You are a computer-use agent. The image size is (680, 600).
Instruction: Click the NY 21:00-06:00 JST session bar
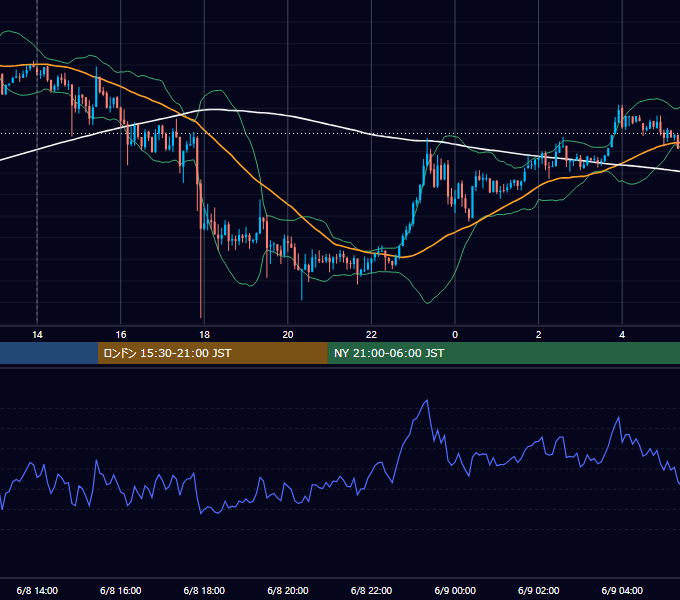coord(503,353)
